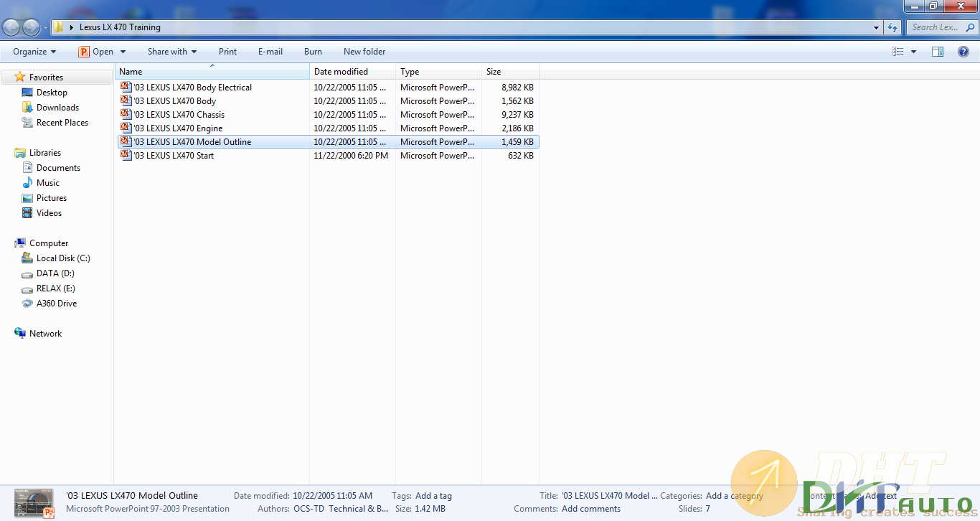Sort by the Name column header
The image size is (980, 521).
tap(212, 72)
